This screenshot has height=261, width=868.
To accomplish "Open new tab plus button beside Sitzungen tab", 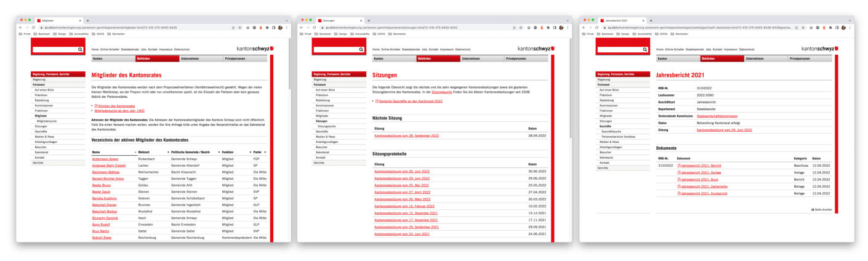I will coord(369,20).
